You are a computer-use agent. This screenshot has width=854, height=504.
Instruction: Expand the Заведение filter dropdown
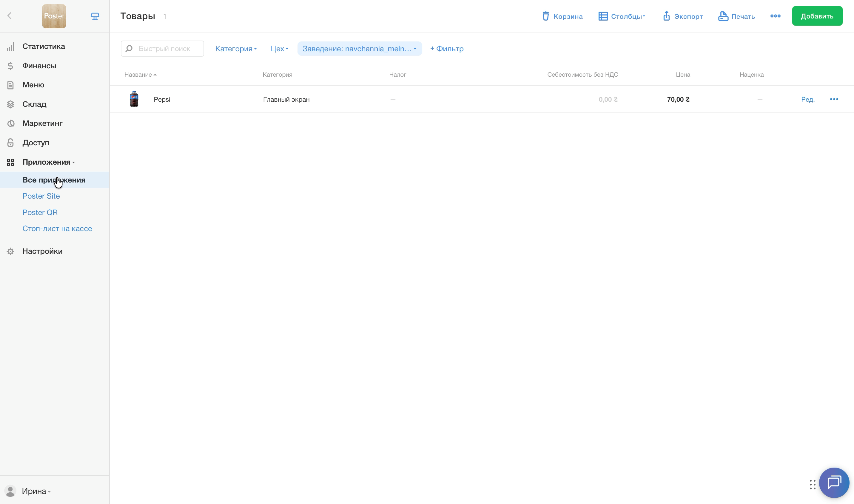click(359, 49)
